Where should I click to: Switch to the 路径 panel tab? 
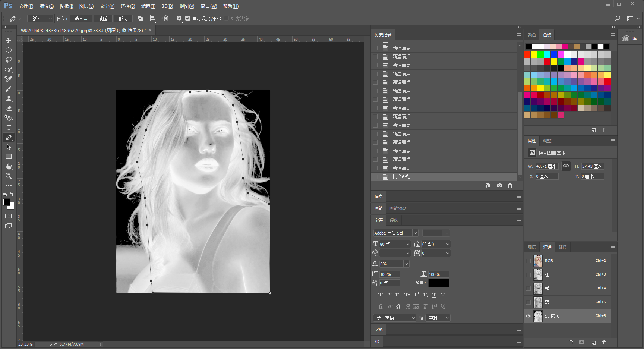tap(563, 247)
